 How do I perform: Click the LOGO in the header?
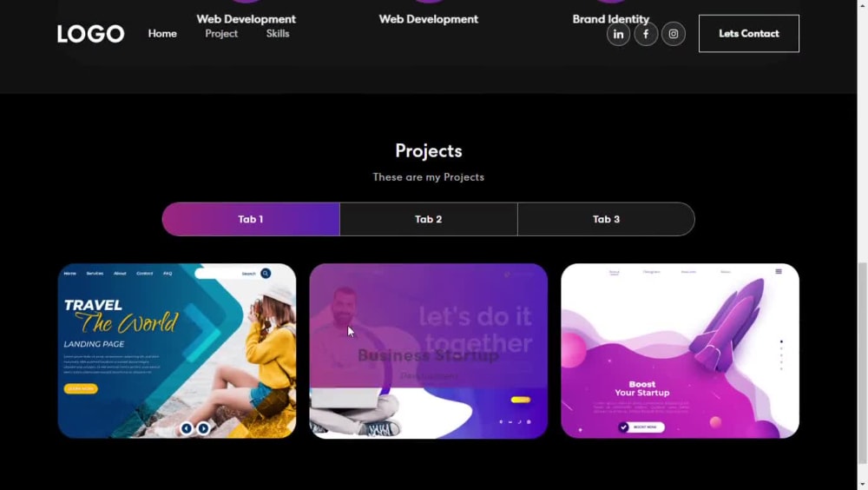pos(91,34)
